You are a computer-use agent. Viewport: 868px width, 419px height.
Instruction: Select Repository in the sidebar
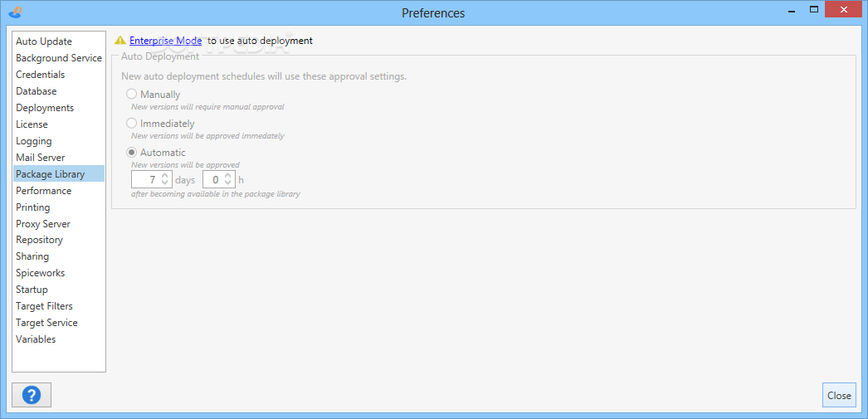pos(59,240)
